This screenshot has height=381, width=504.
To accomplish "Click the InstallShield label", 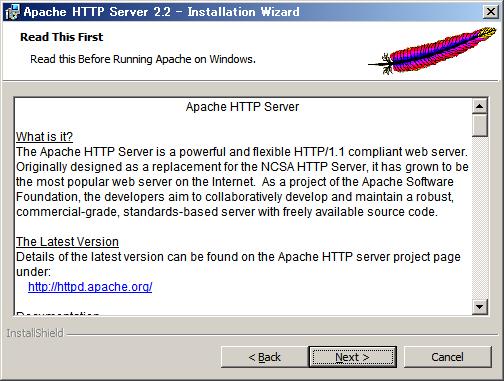I will pos(35,333).
